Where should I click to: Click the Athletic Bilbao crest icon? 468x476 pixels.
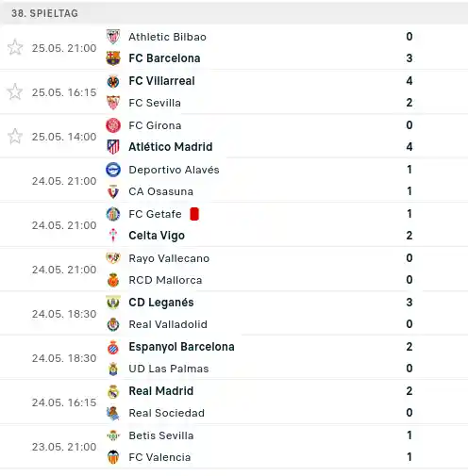coord(113,37)
